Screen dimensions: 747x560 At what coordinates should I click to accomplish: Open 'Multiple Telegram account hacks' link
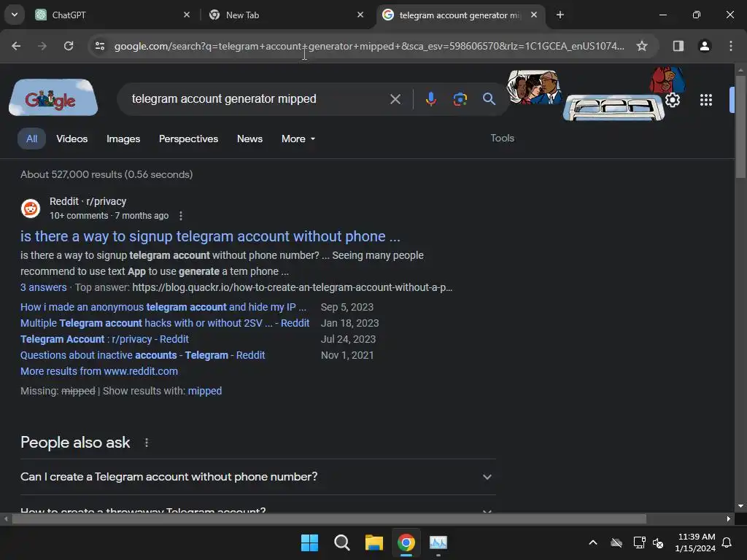pyautogui.click(x=165, y=323)
